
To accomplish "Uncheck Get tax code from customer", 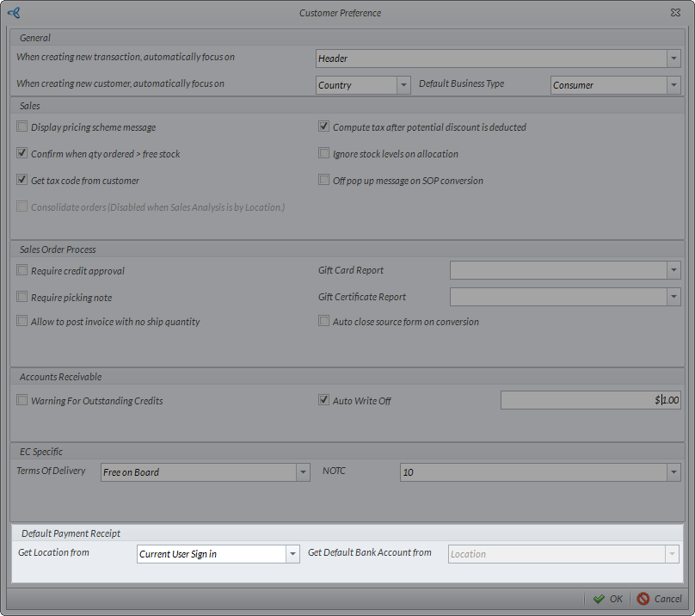I will pyautogui.click(x=22, y=181).
